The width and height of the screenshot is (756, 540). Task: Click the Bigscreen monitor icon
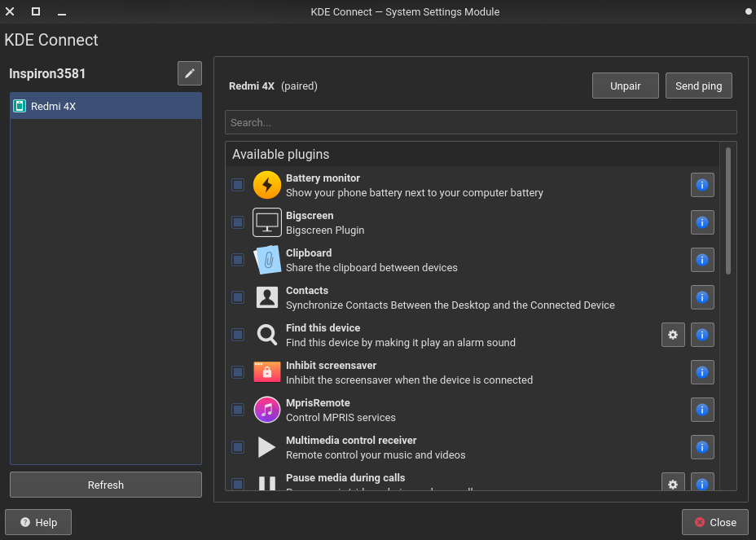pos(267,222)
